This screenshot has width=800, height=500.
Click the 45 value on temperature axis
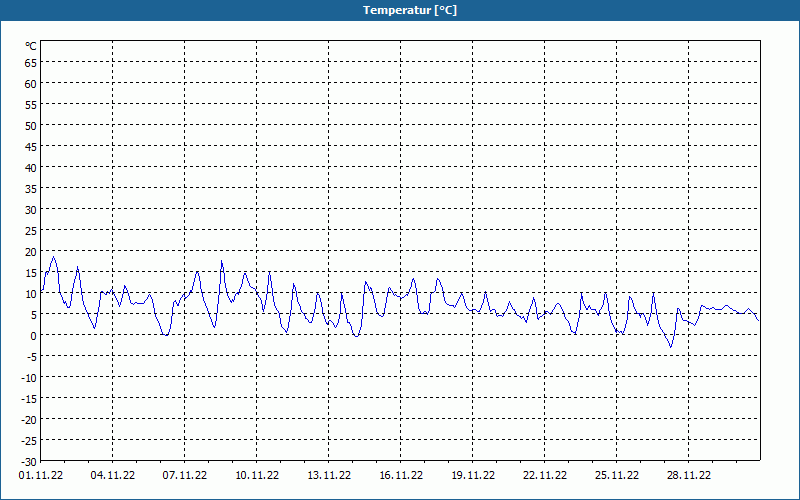(x=31, y=147)
